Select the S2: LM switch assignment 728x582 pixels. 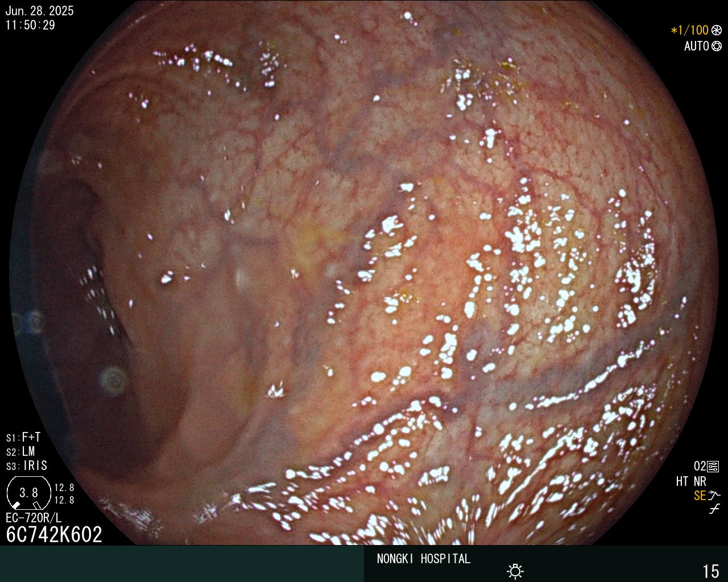click(x=20, y=451)
